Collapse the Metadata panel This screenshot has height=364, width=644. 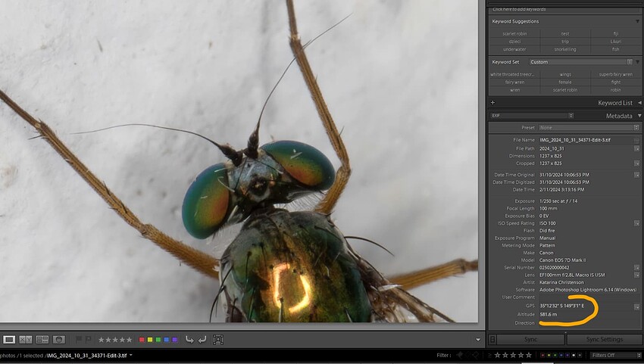639,116
